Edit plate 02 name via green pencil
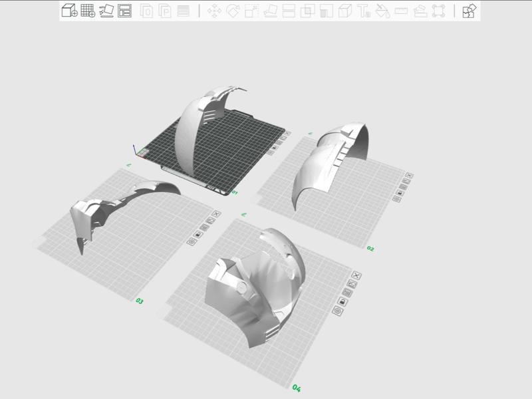This screenshot has width=532, height=399. [x=310, y=134]
